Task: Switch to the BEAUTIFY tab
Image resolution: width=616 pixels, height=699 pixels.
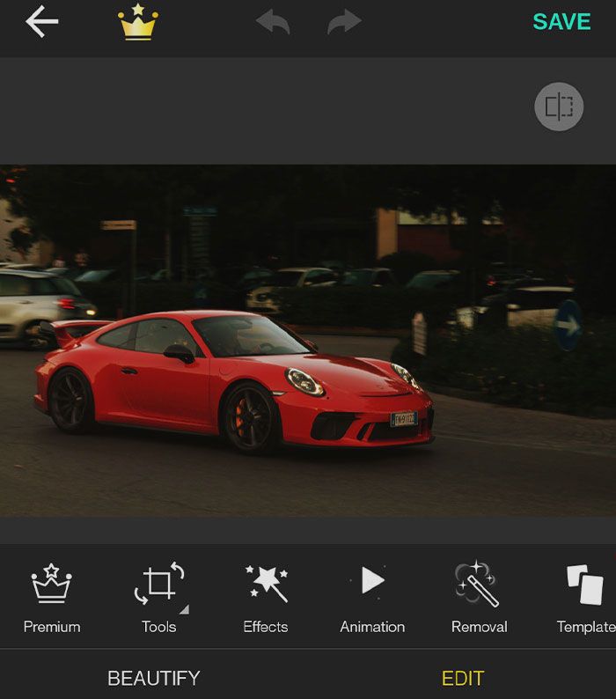Action: coord(154,678)
